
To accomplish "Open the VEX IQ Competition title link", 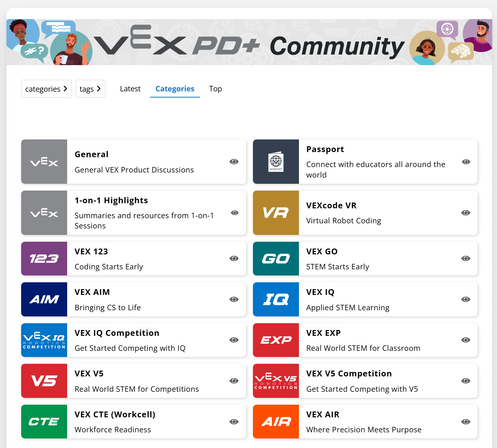I will tap(117, 333).
